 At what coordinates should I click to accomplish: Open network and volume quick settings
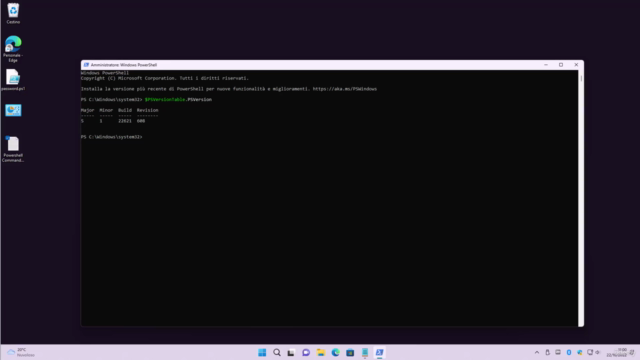593,353
